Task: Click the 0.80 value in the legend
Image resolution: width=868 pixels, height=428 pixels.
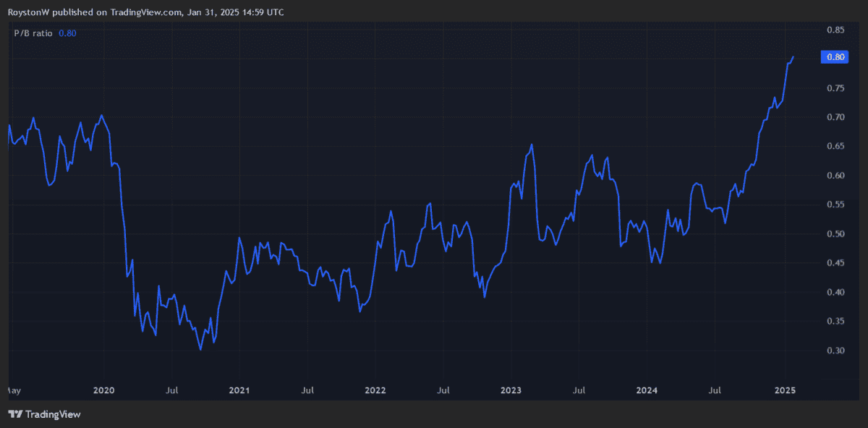Action: tap(67, 33)
